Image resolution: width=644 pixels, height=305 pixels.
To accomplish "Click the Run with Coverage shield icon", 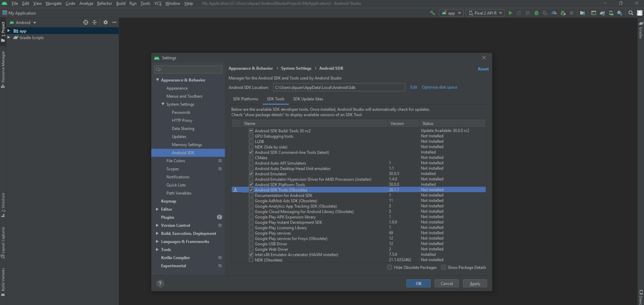I will 545,13.
